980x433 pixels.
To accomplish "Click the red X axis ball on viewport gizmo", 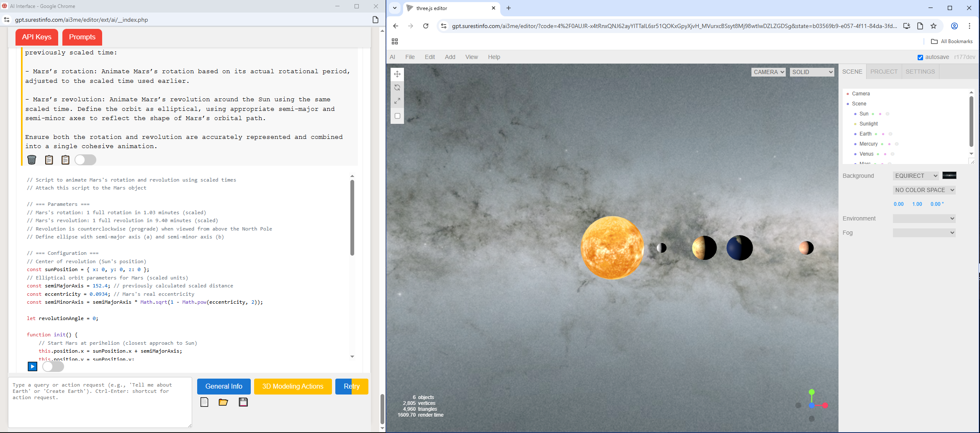I will tap(825, 405).
